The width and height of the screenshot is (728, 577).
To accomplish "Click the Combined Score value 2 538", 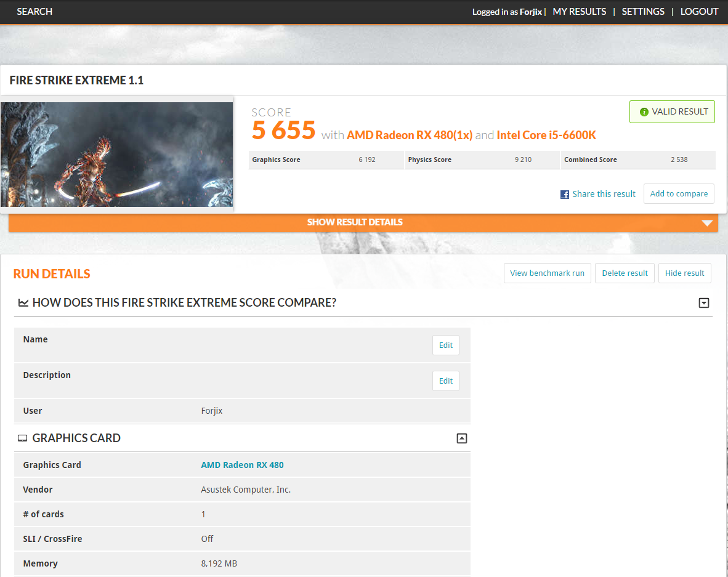I will point(679,159).
